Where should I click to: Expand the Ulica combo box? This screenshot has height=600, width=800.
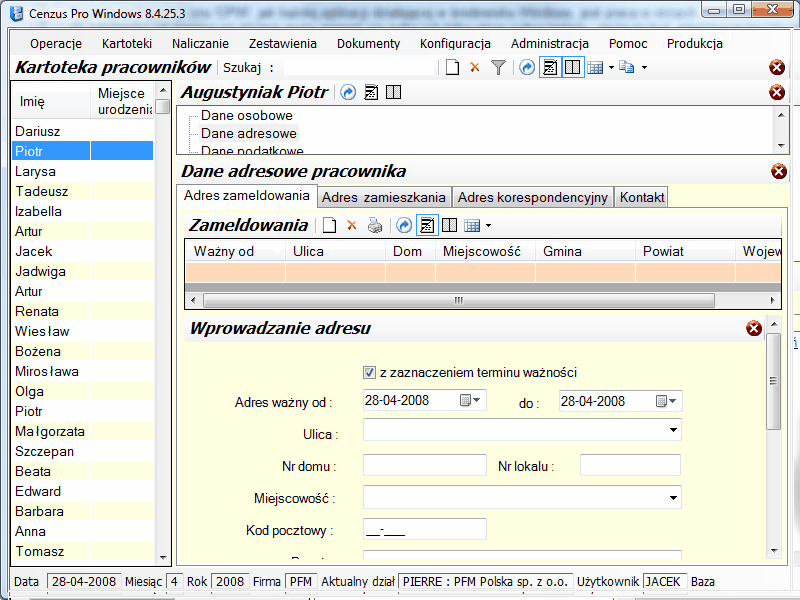point(671,430)
